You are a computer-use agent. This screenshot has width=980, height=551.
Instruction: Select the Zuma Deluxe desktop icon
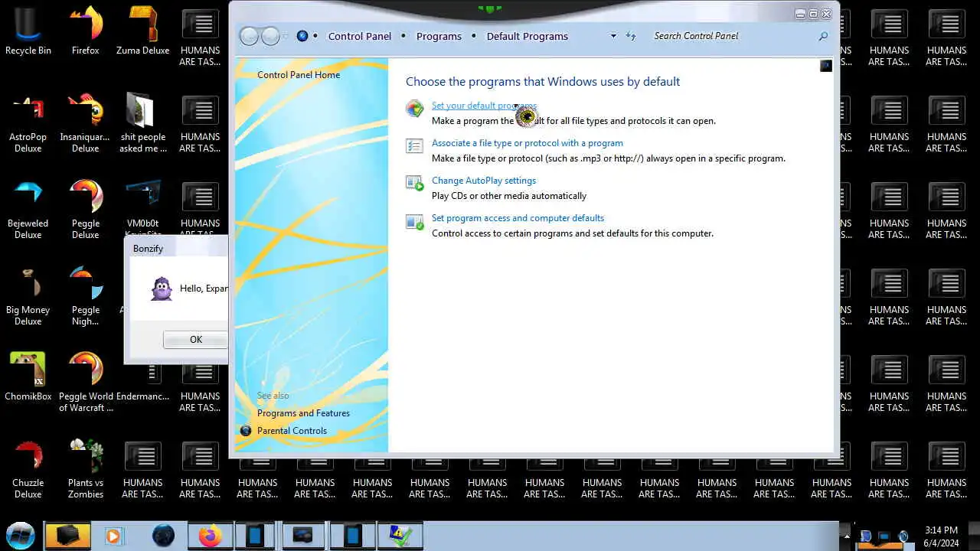[x=143, y=31]
